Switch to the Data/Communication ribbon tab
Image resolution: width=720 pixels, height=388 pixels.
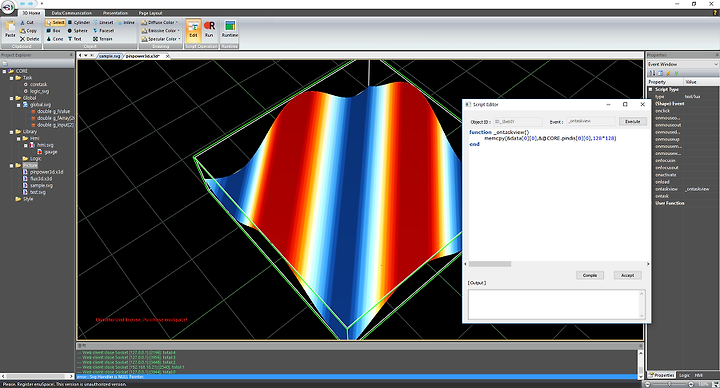point(72,13)
